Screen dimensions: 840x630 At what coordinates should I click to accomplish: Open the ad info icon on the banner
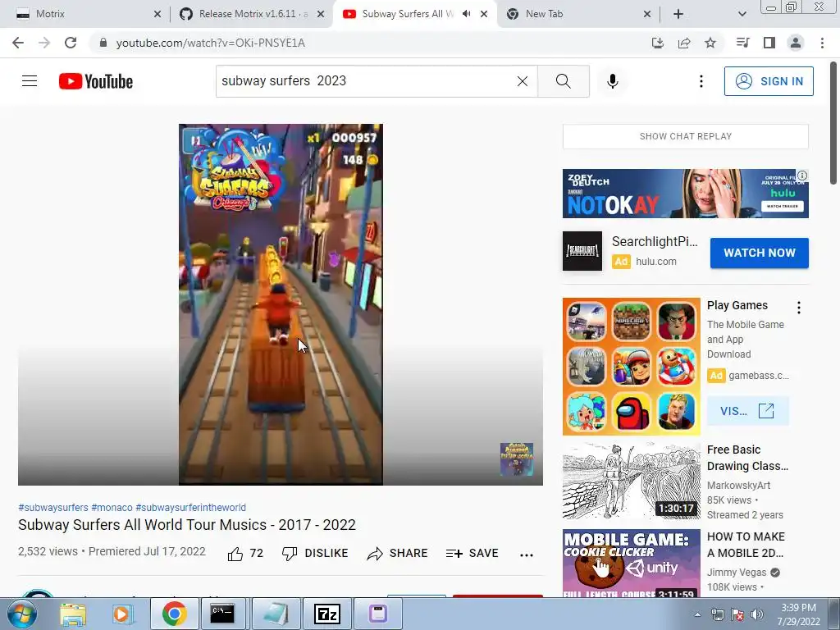[802, 176]
